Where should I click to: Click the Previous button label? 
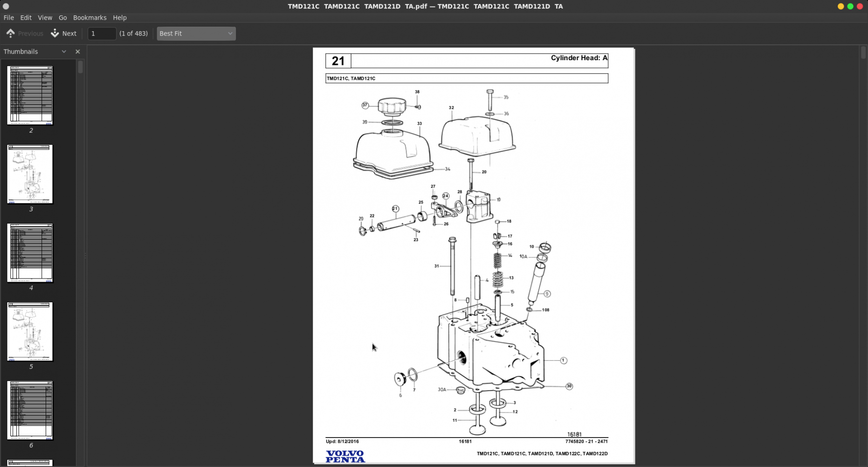(31, 33)
